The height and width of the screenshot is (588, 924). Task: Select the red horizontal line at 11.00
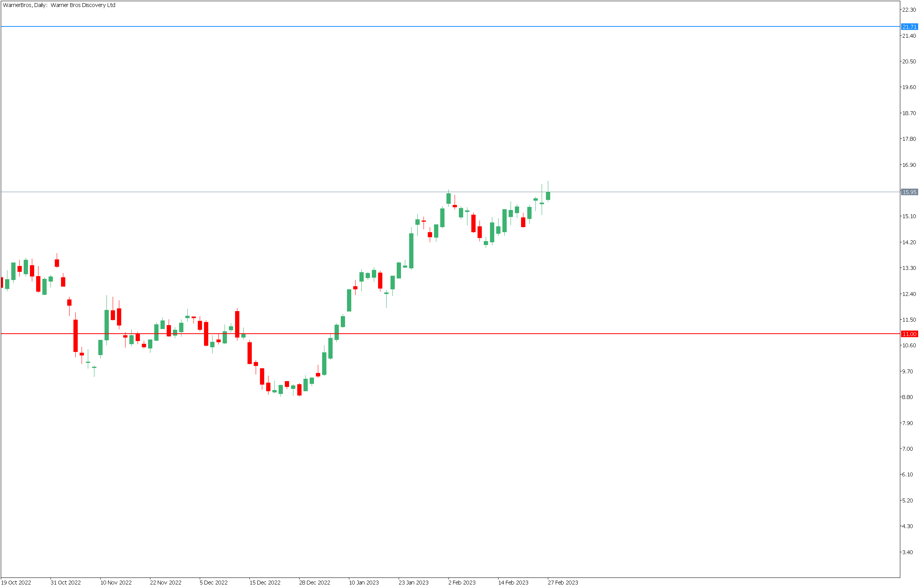coord(451,334)
